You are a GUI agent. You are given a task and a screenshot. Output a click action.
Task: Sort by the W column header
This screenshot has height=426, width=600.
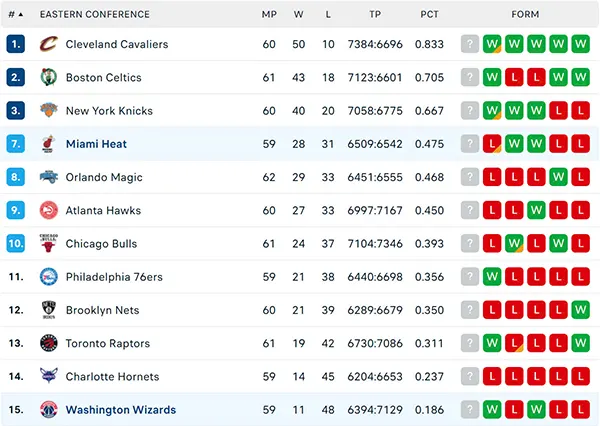tap(298, 15)
